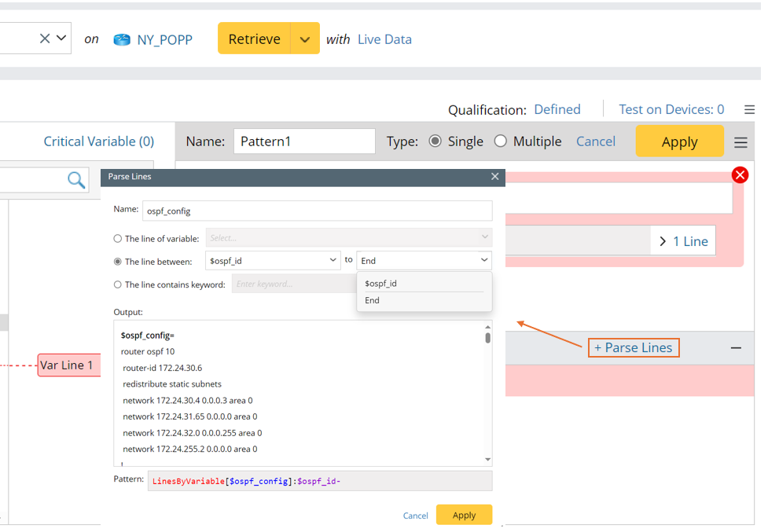Viewport: 768px width, 532px height.
Task: Click the + Parse Lines link
Action: [x=633, y=348]
